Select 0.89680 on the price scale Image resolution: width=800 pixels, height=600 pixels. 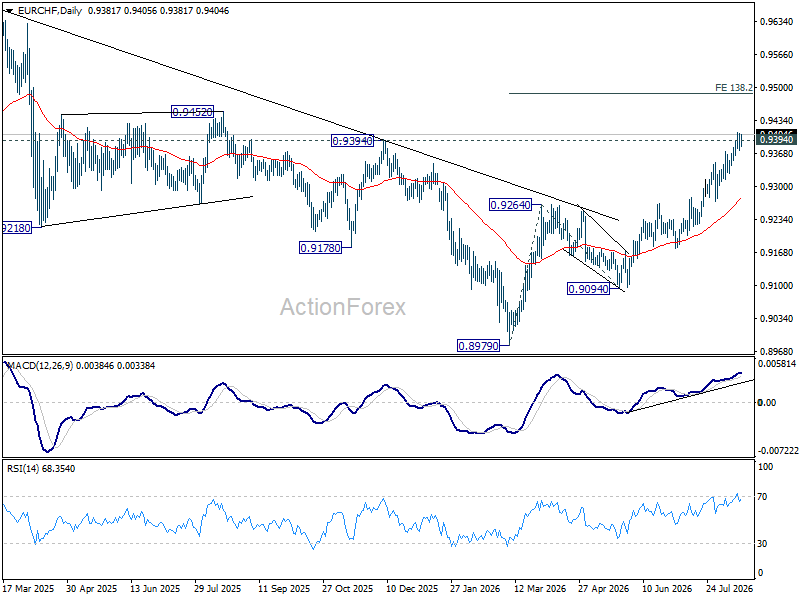777,352
